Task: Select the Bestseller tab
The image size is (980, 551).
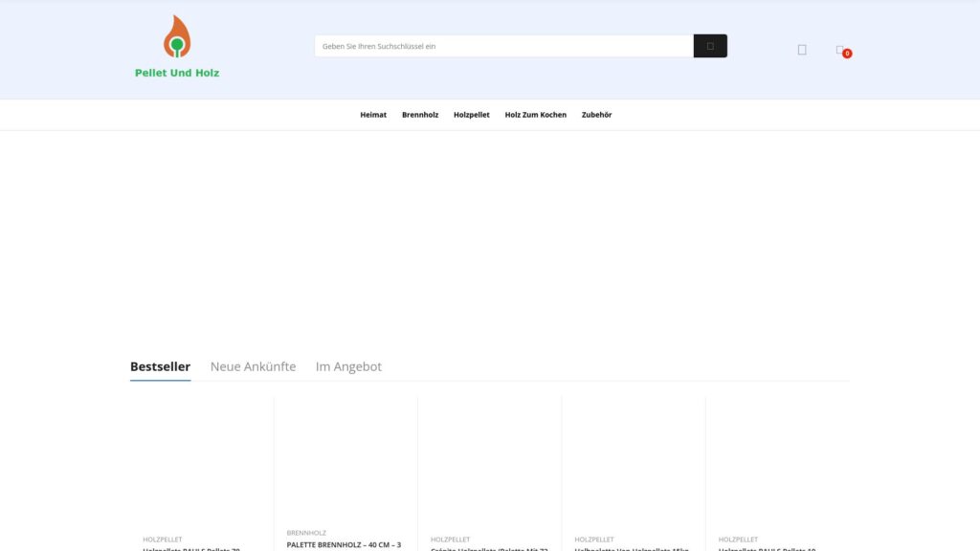Action: click(160, 366)
